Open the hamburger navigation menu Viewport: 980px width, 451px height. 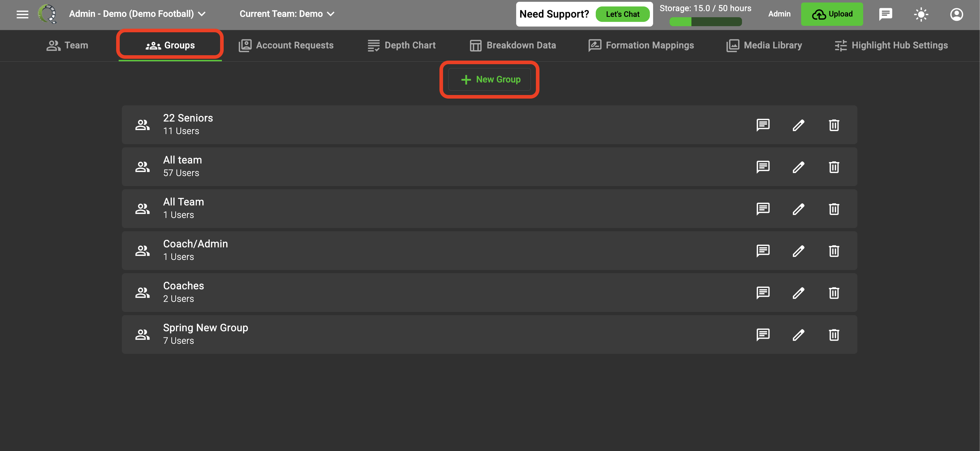coord(23,14)
